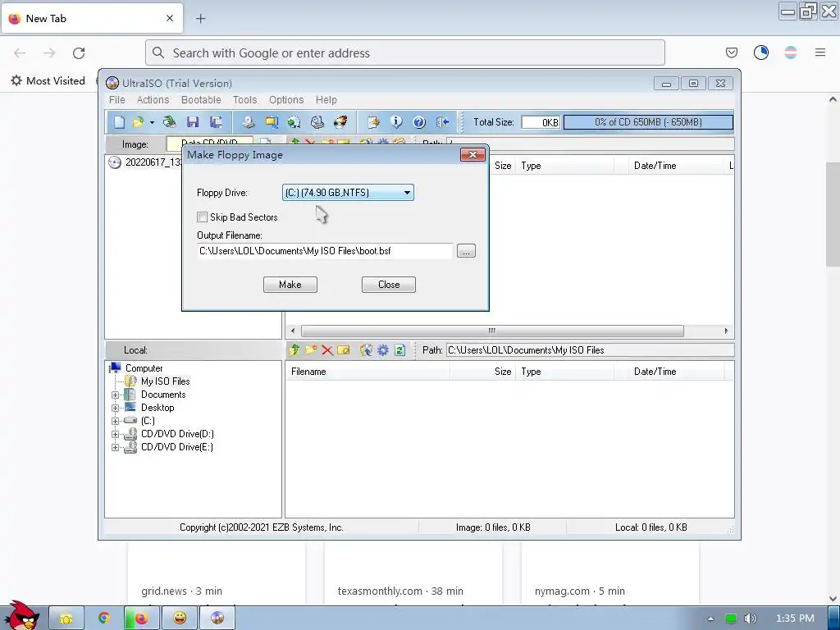The image size is (840, 630).
Task: Click the volume speaker tray icon
Action: click(x=751, y=619)
